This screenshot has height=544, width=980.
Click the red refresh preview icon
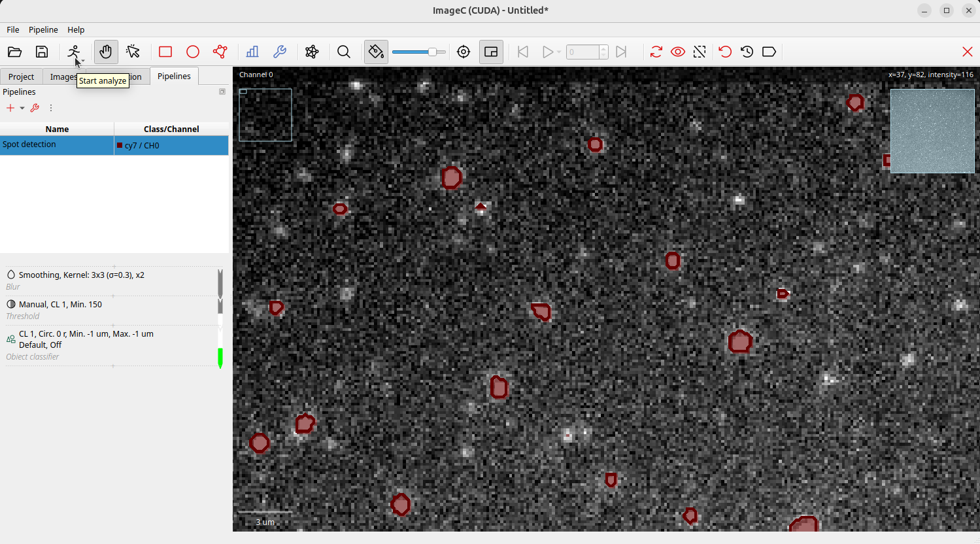point(656,52)
